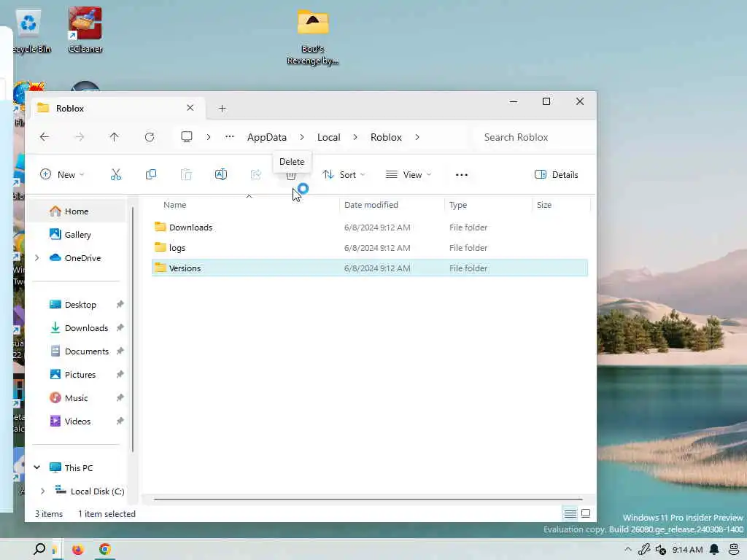Open the notification bell in tray
The width and height of the screenshot is (747, 560).
[x=714, y=550]
